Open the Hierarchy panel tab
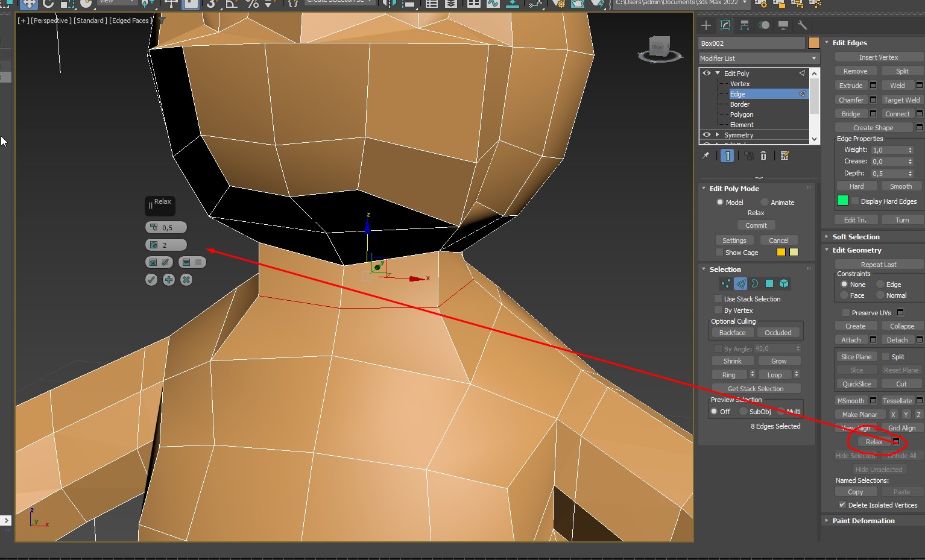The image size is (925, 560). [x=745, y=25]
